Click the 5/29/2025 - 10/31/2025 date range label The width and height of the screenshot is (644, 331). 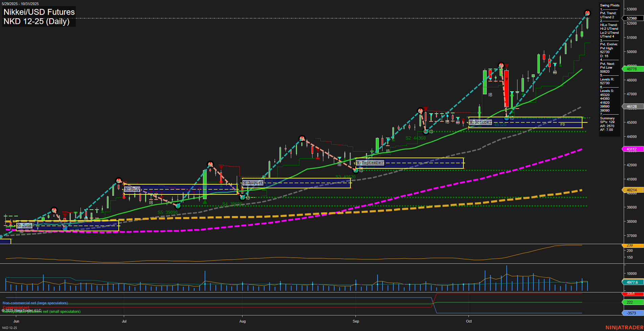(x=21, y=3)
